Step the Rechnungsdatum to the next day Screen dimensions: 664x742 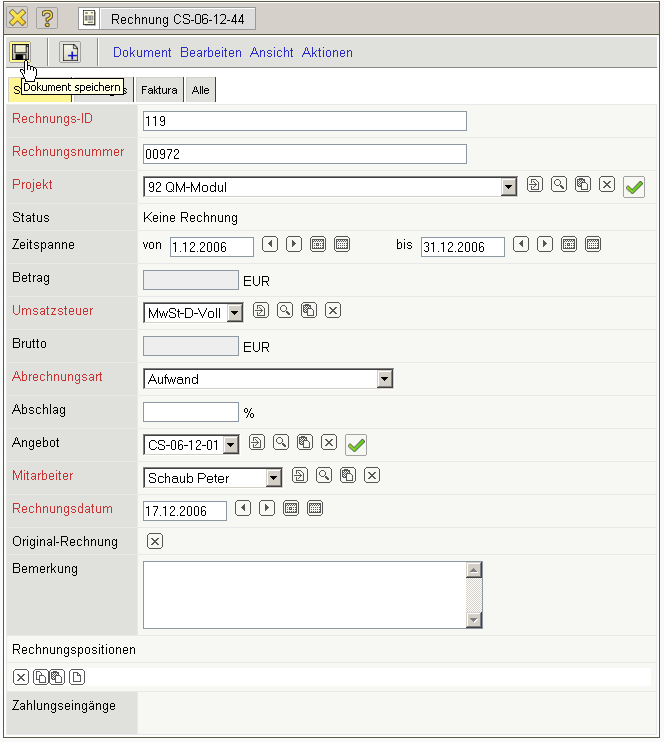click(x=267, y=509)
